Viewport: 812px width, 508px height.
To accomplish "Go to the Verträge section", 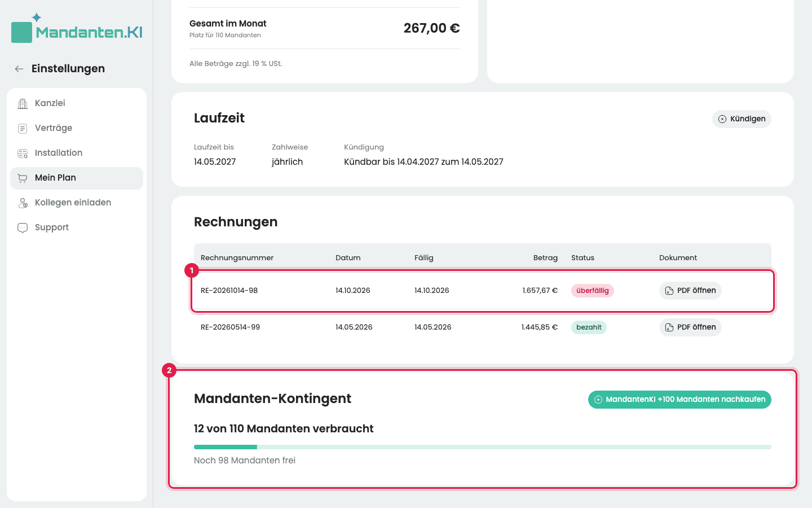I will [x=77, y=128].
